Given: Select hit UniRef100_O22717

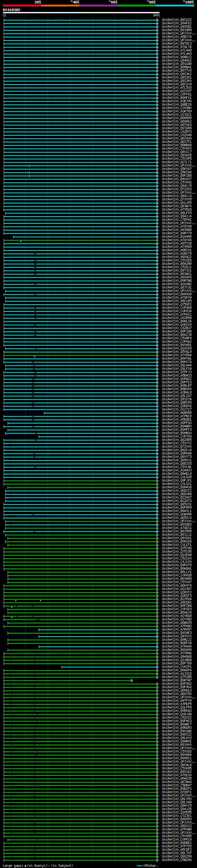Looking at the screenshot, I should (176, 410).
